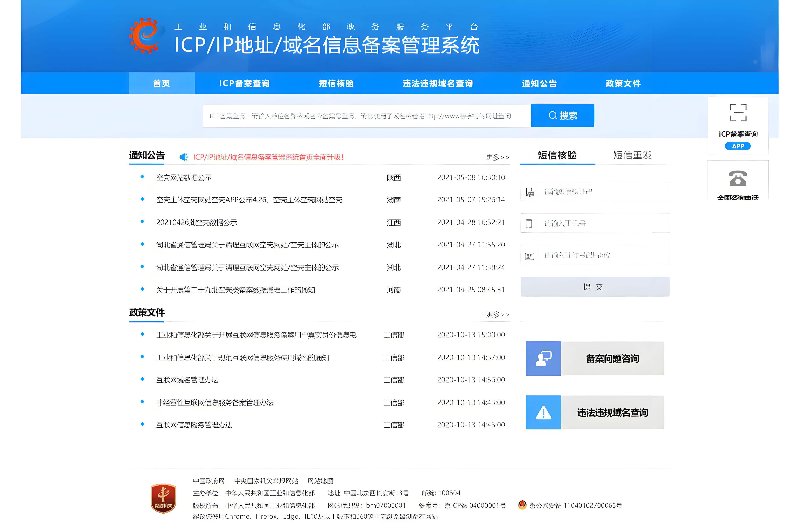The height and width of the screenshot is (529, 800).
Task: Focus the main ICP search input box
Action: (367, 116)
